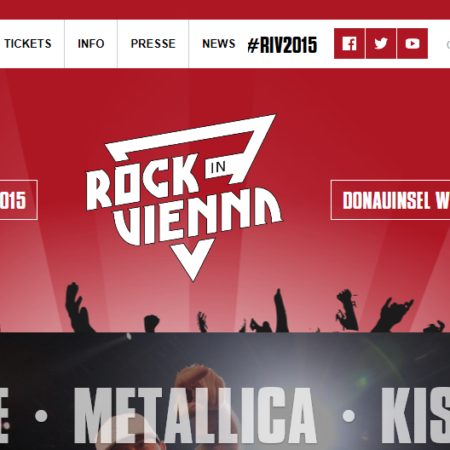The image size is (450, 450).
Task: Open the YouTube channel icon
Action: (412, 44)
